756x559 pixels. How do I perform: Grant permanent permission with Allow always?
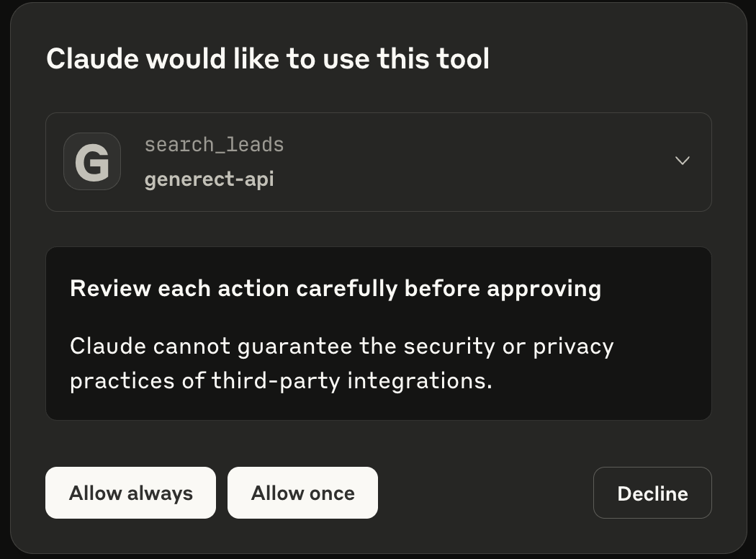(130, 493)
